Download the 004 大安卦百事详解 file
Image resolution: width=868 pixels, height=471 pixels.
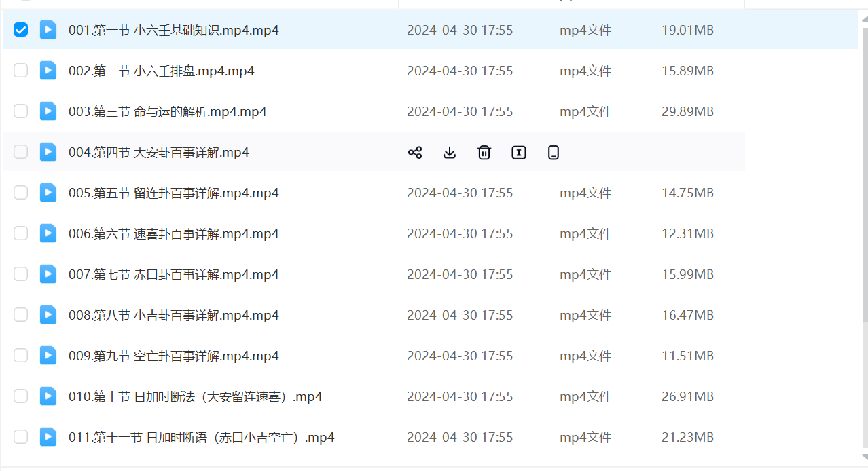coord(449,153)
